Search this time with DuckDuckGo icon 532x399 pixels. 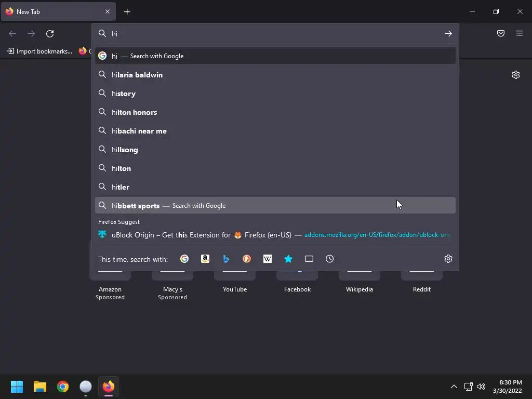click(247, 259)
